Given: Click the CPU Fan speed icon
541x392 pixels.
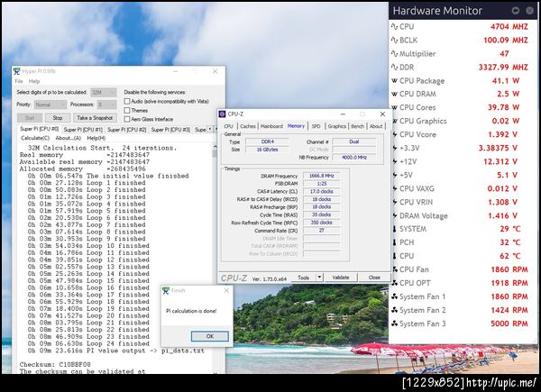Looking at the screenshot, I should click(394, 269).
